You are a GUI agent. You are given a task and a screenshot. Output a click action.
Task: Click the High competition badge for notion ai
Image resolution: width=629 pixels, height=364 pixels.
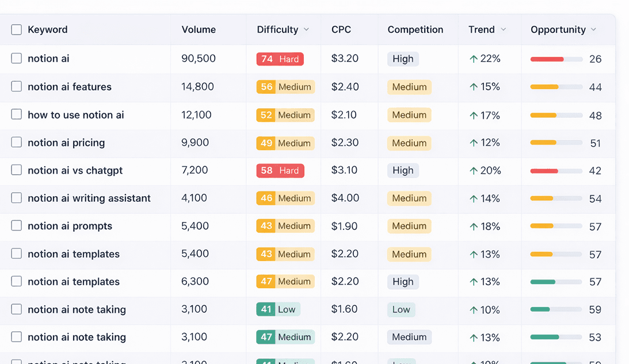pos(403,59)
